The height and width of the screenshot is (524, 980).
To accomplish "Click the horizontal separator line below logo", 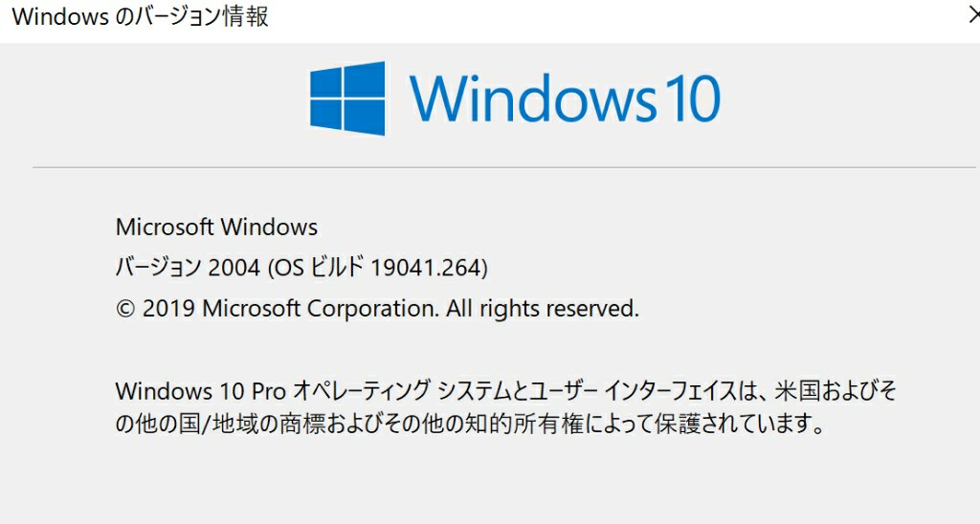I will coord(503,167).
